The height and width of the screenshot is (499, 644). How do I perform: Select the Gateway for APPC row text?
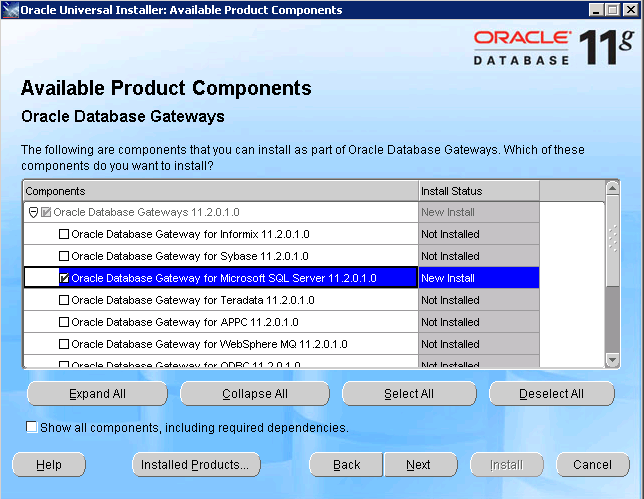coord(185,322)
